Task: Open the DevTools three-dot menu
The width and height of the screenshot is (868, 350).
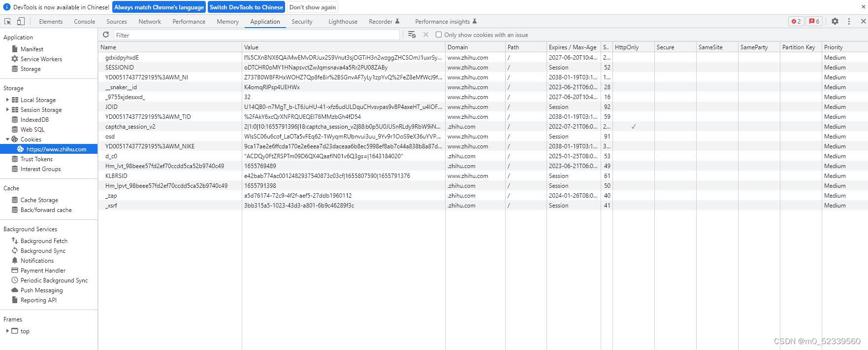Action: point(849,21)
